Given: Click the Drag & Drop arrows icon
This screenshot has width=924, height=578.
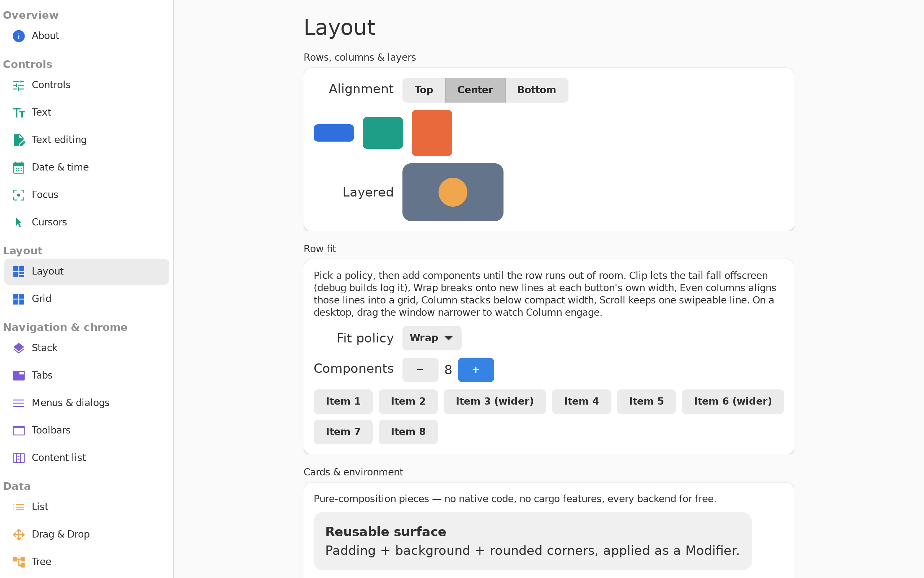Looking at the screenshot, I should click(19, 534).
